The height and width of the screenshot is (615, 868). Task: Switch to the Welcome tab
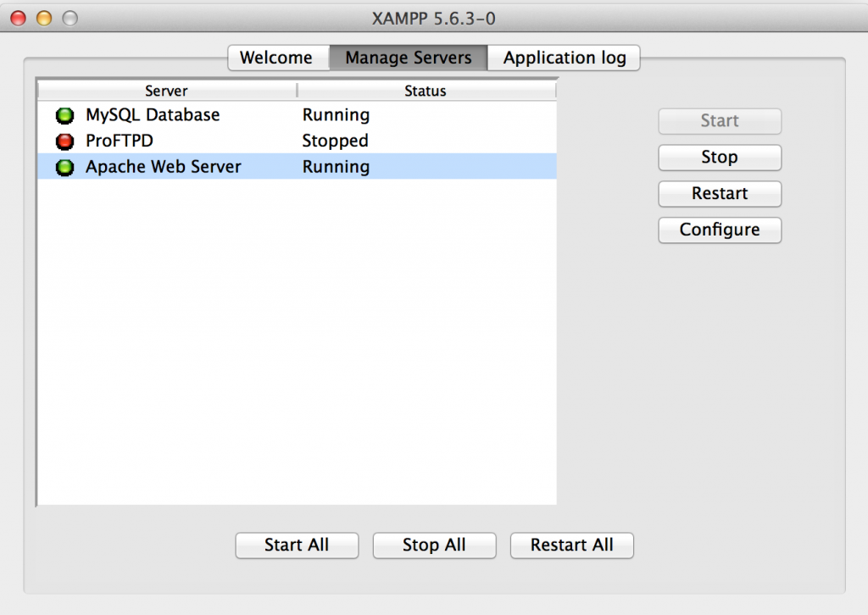[278, 58]
